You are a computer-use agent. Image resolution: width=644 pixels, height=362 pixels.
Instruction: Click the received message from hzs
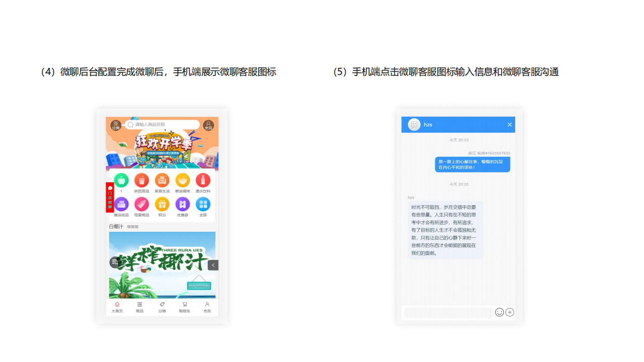tap(445, 230)
